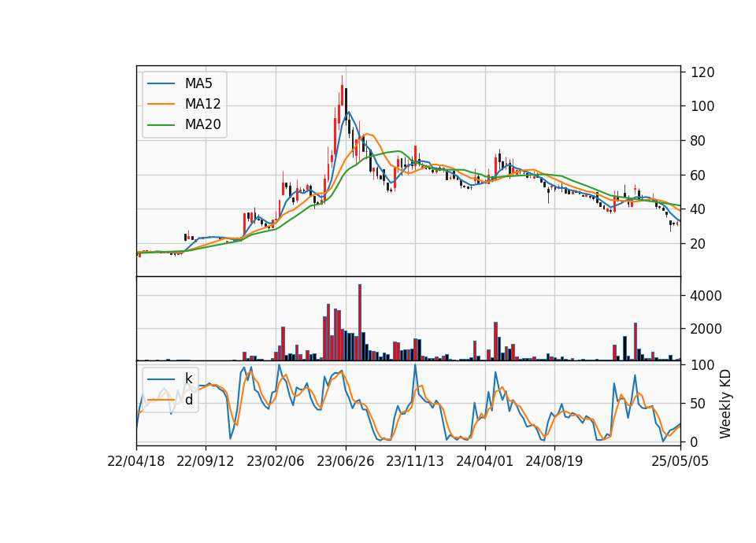756x543 pixels.
Task: Click the 23/11/13 date tick label
Action: pyautogui.click(x=415, y=461)
